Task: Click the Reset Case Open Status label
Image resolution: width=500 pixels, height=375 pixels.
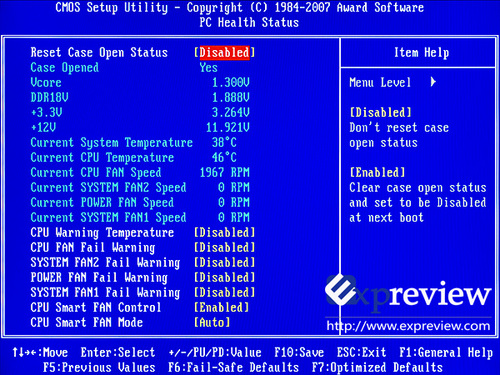Action: [99, 53]
